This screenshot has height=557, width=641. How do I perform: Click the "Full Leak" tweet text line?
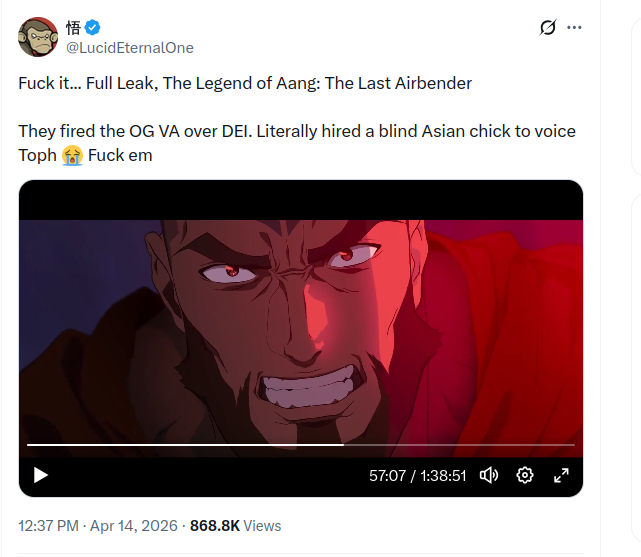click(245, 83)
